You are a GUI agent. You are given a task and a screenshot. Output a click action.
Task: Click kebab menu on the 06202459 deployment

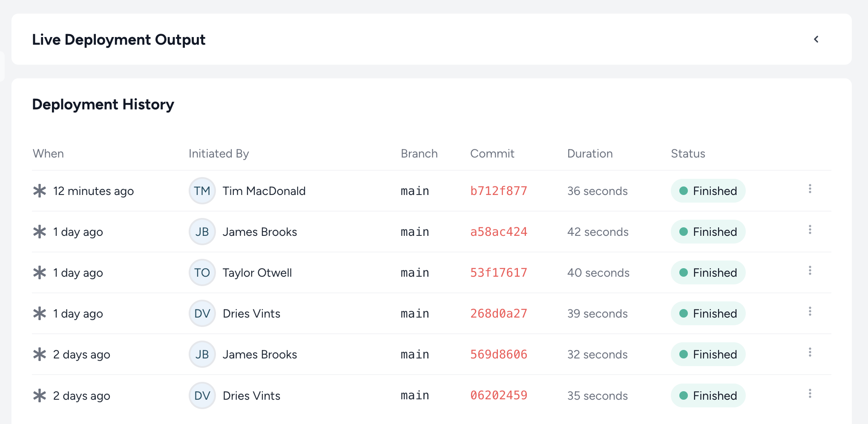point(810,394)
